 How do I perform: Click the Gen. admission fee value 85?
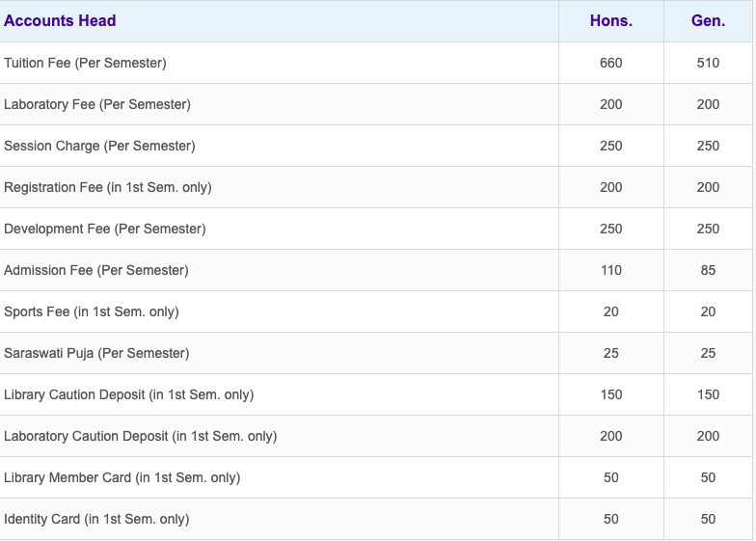[709, 270]
